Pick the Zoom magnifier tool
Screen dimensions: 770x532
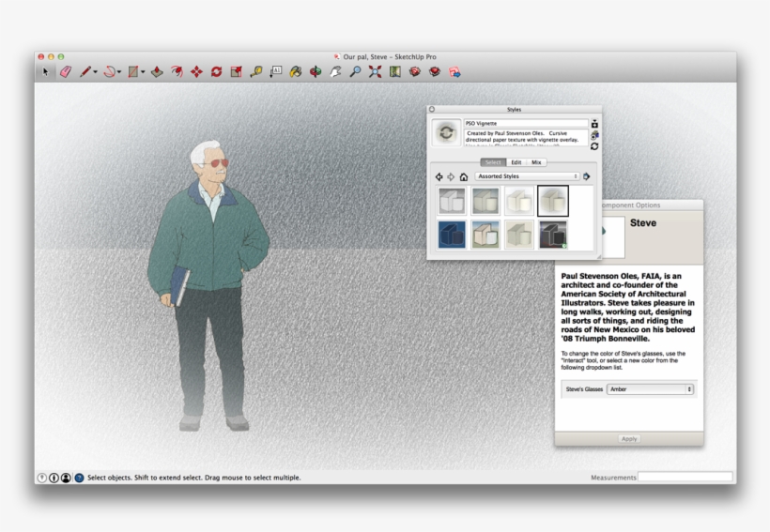[355, 72]
